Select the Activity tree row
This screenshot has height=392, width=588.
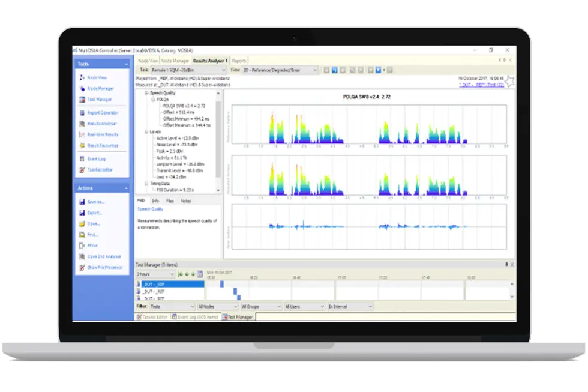(172, 158)
